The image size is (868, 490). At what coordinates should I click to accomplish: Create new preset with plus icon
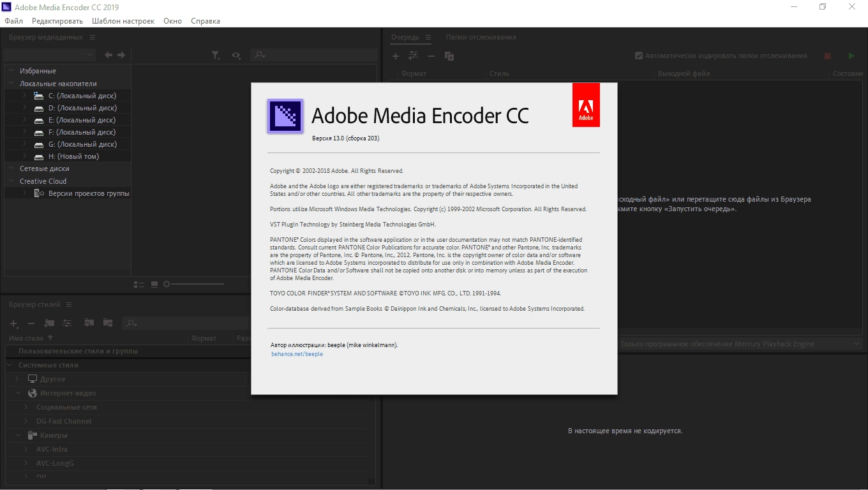(13, 323)
